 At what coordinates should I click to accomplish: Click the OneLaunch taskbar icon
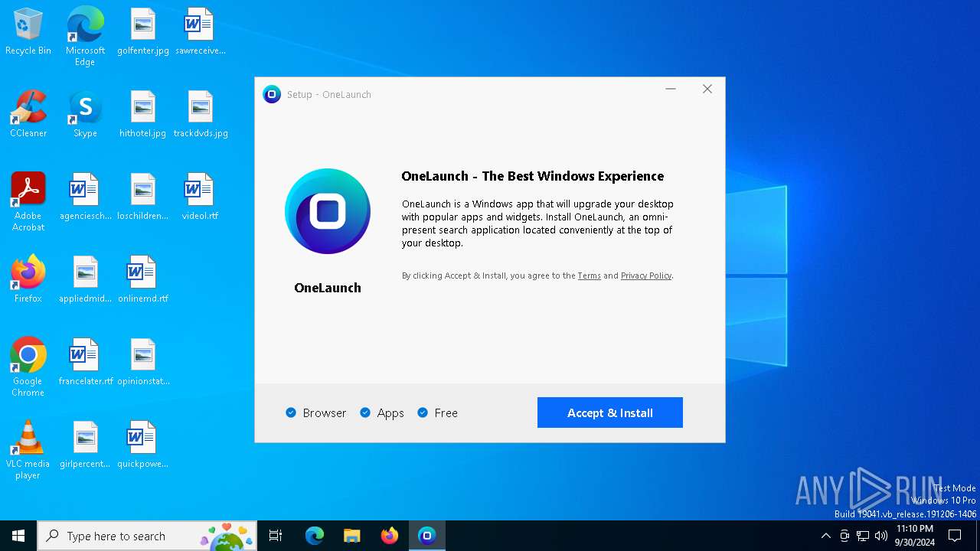(427, 536)
